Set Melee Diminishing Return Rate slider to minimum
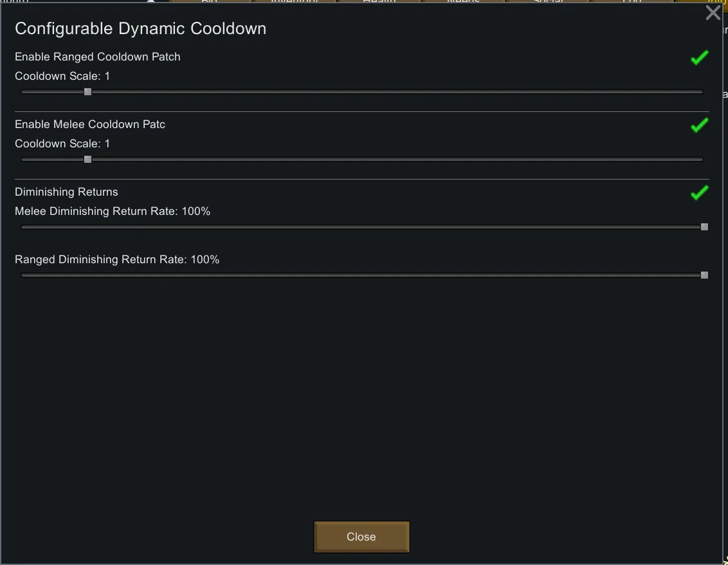Screen dimensions: 728x565 [22, 227]
